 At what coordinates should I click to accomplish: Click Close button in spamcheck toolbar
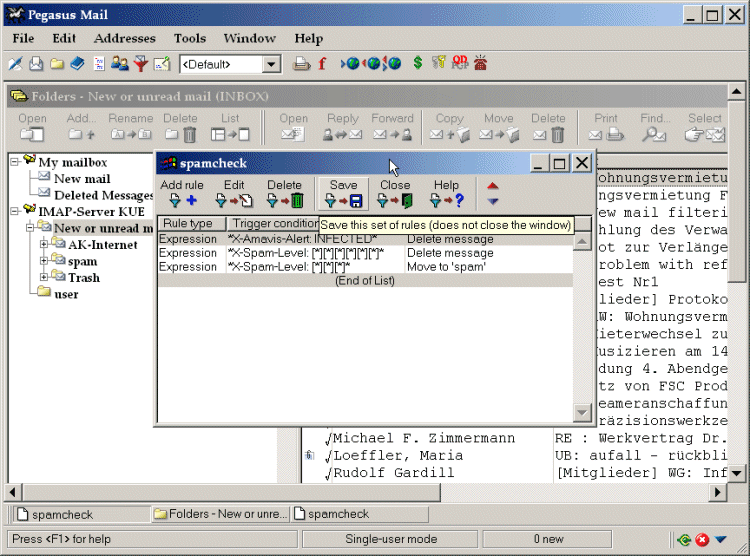(x=395, y=193)
